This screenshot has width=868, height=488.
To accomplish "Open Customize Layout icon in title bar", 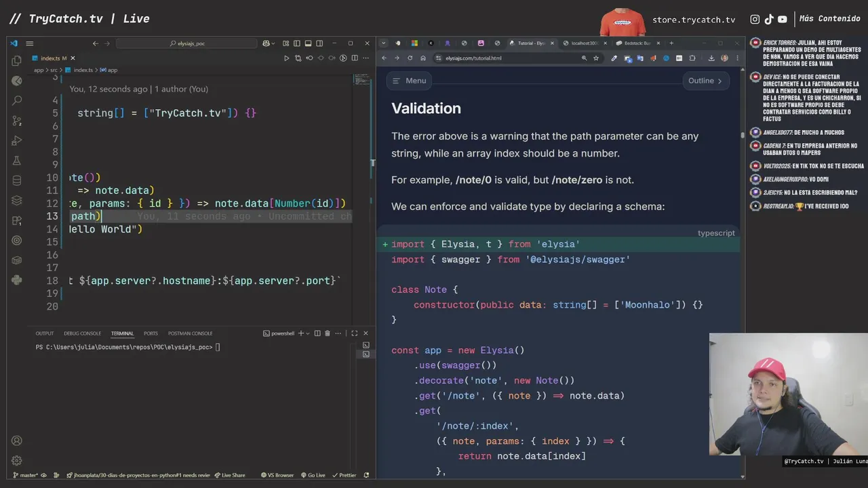I will (x=285, y=43).
